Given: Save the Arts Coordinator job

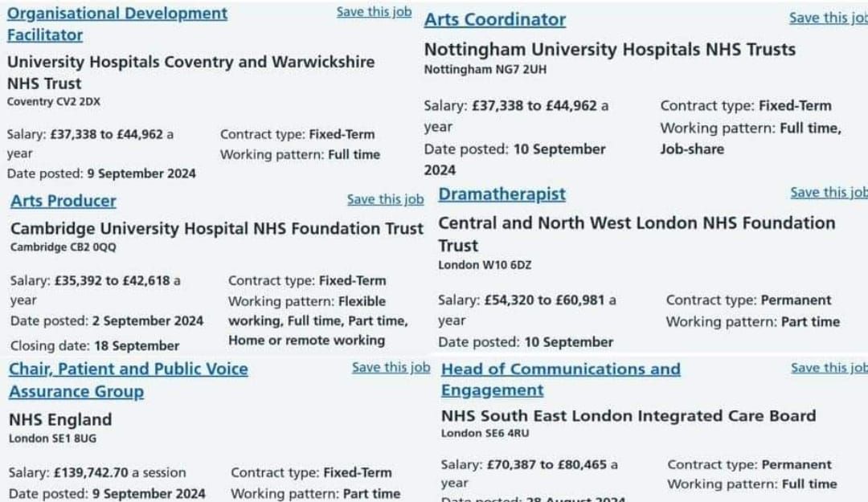Looking at the screenshot, I should click(828, 18).
